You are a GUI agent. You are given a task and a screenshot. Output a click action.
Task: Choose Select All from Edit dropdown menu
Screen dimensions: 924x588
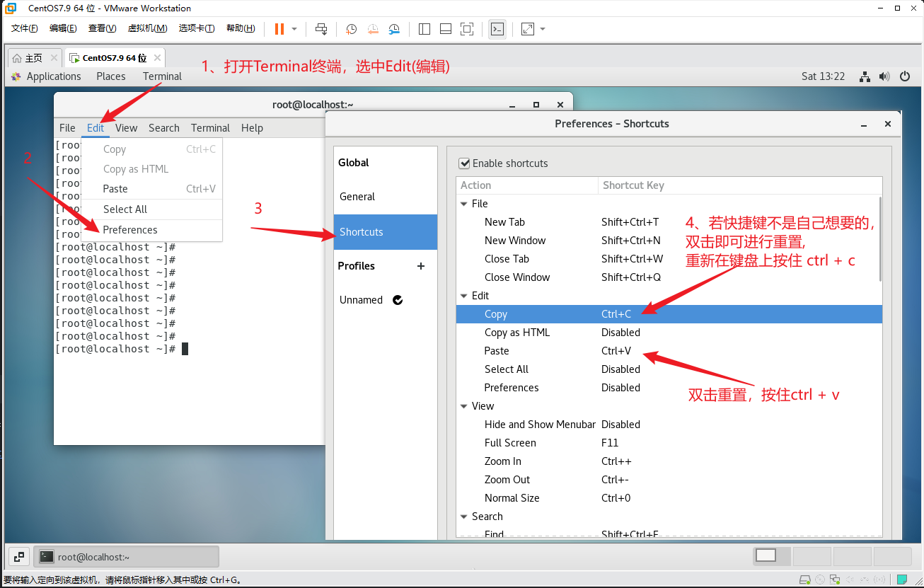pos(152,209)
